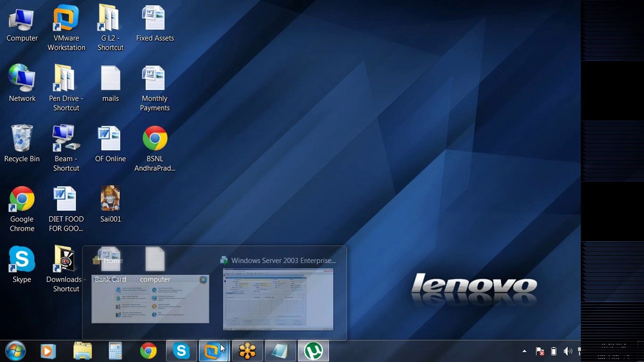The image size is (644, 362).
Task: Open Action Center flag tray icon
Action: (540, 351)
